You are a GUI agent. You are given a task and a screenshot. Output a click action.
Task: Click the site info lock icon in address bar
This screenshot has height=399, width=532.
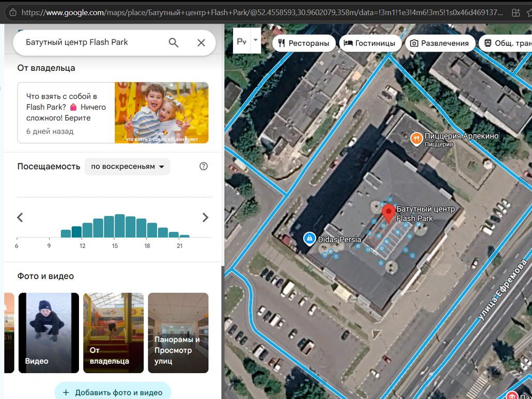(13, 12)
